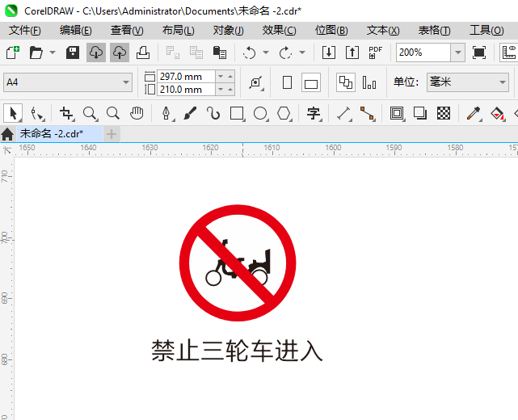
Task: Increase page width with the up stepper
Action: [230, 77]
